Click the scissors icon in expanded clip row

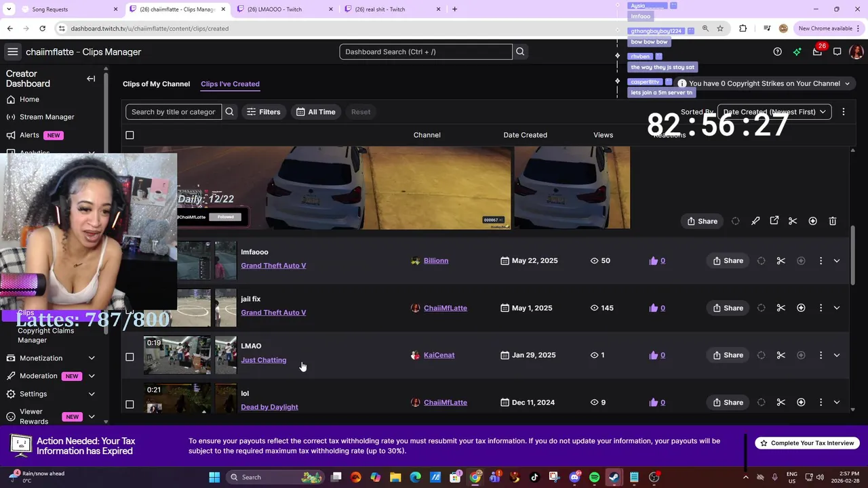click(793, 221)
